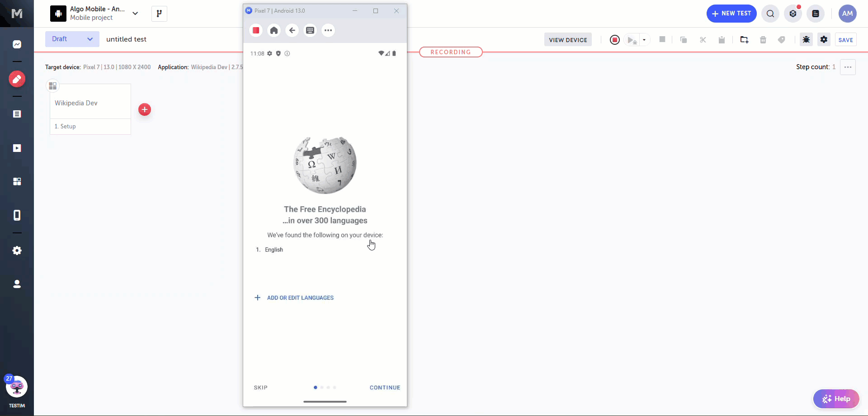Click the NEW TEST button
This screenshot has height=416, width=868.
[x=731, y=14]
